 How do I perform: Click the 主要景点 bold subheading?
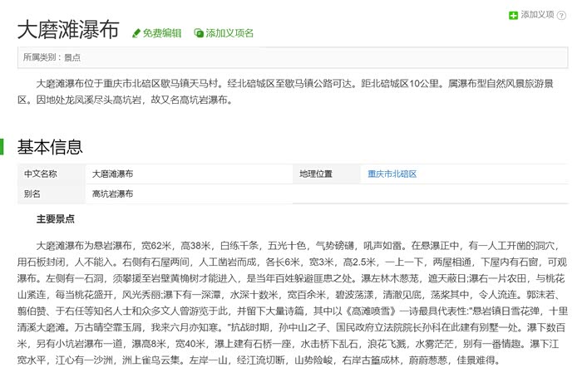[56, 219]
